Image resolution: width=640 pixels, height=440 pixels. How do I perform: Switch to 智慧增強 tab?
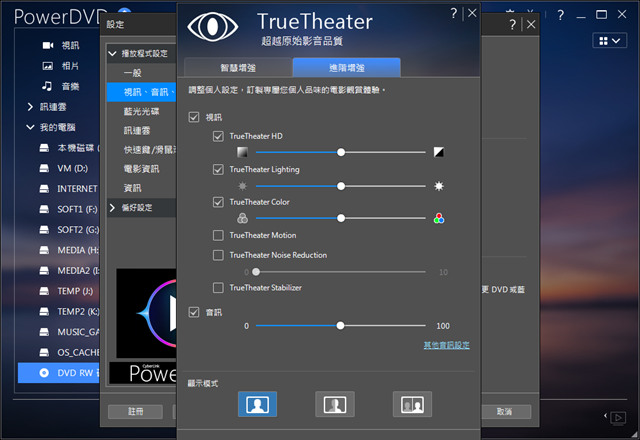point(238,67)
